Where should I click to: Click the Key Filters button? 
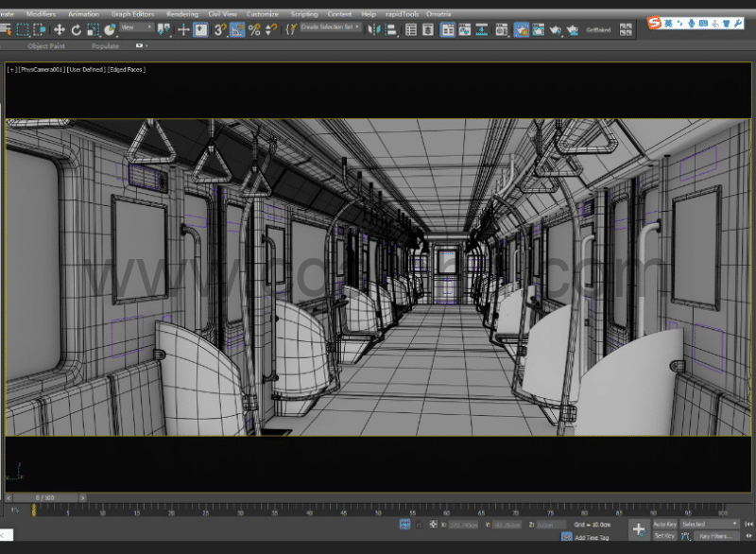(714, 536)
